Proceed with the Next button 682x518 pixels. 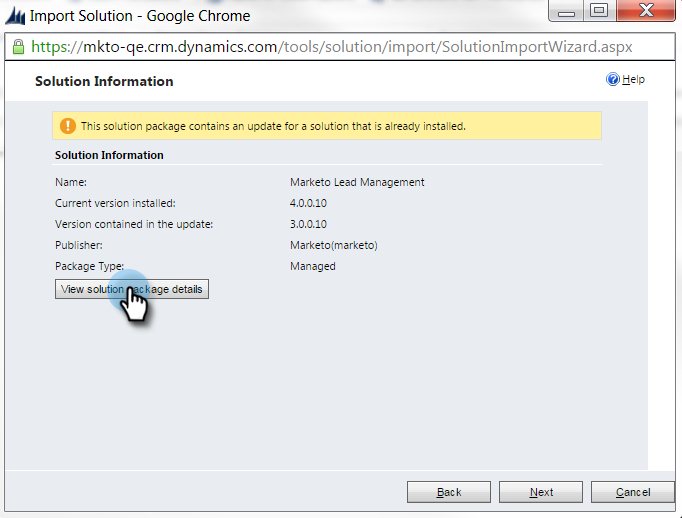pyautogui.click(x=541, y=492)
